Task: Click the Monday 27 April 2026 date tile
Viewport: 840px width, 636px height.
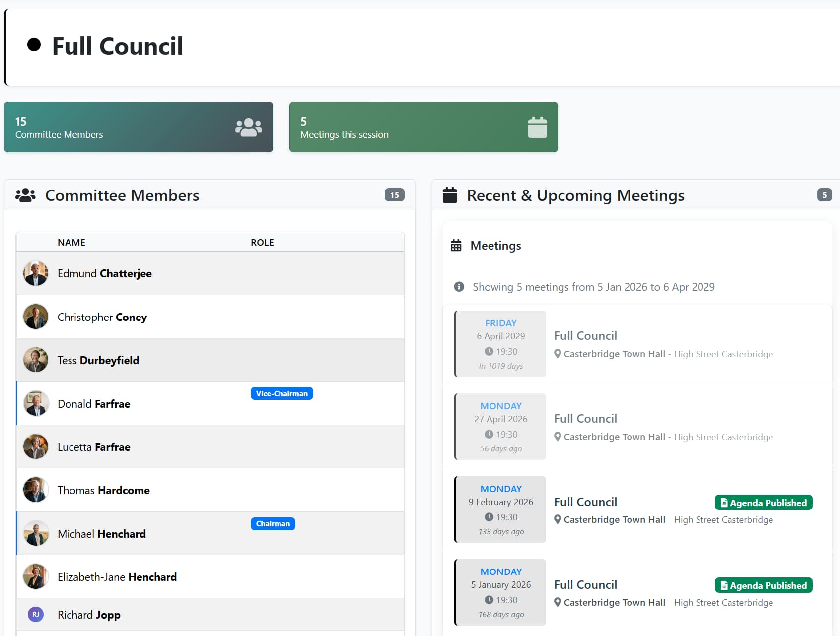Action: tap(500, 427)
